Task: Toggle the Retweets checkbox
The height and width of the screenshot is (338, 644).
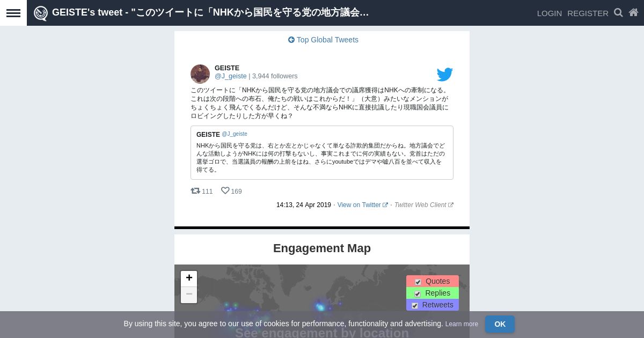Action: click(x=415, y=305)
